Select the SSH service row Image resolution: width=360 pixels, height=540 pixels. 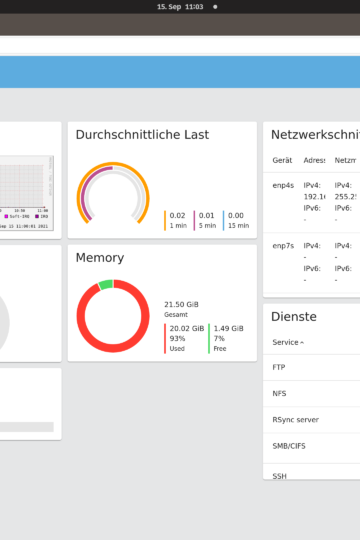point(311,472)
